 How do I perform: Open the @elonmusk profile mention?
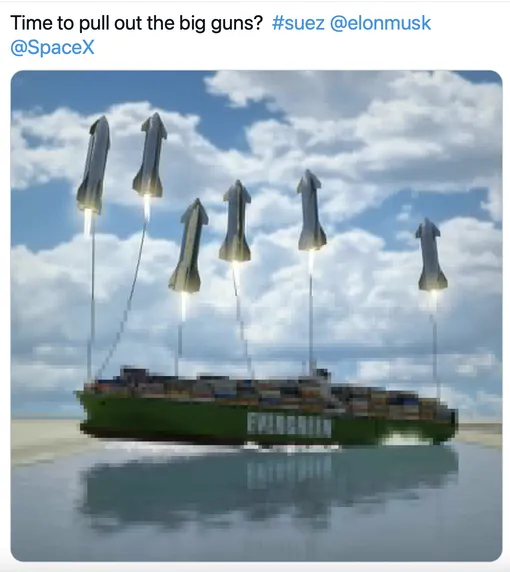click(x=380, y=23)
